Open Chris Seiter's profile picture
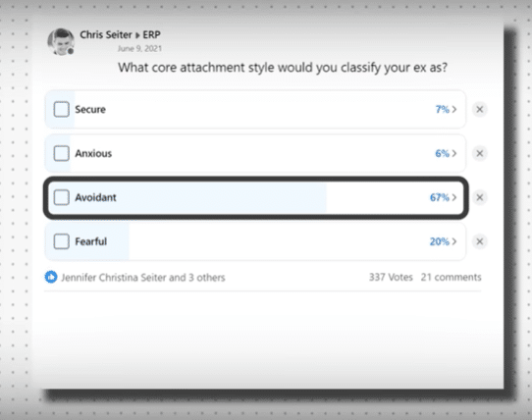 pos(61,42)
